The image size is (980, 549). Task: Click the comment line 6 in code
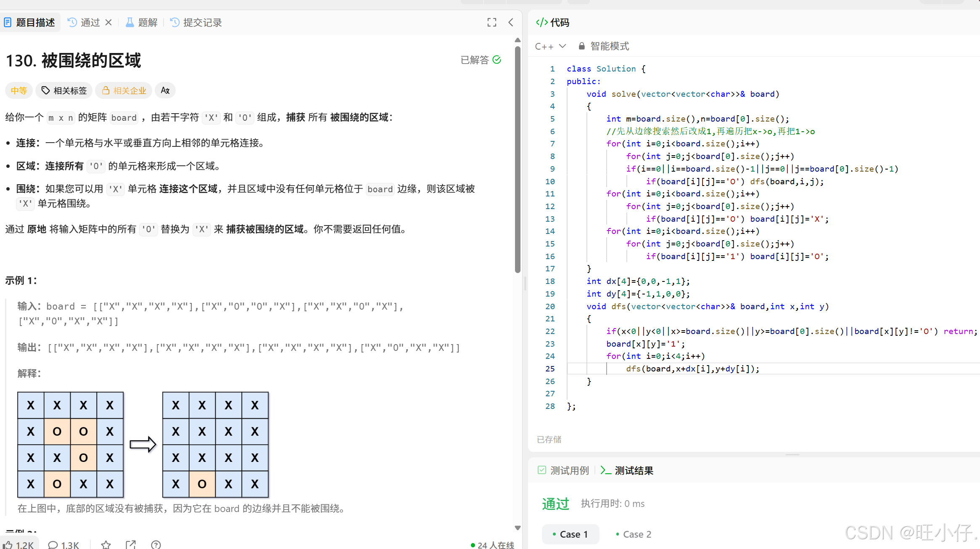coord(711,131)
